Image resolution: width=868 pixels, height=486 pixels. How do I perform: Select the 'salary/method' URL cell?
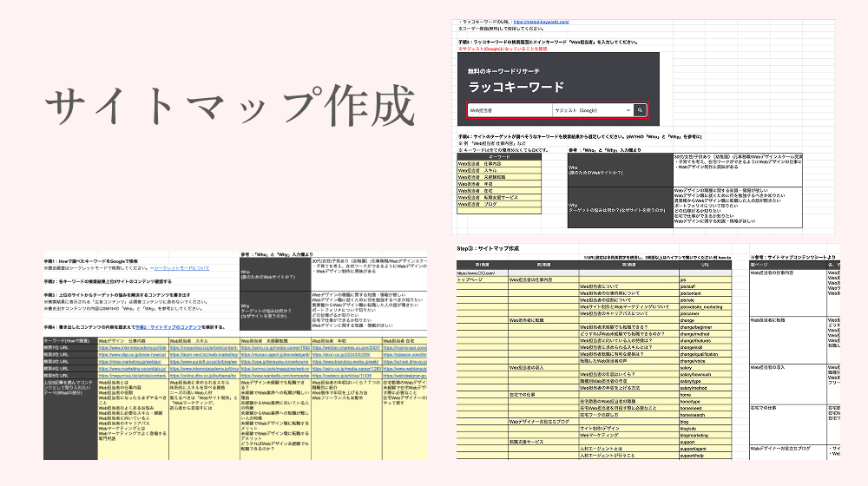(705, 388)
